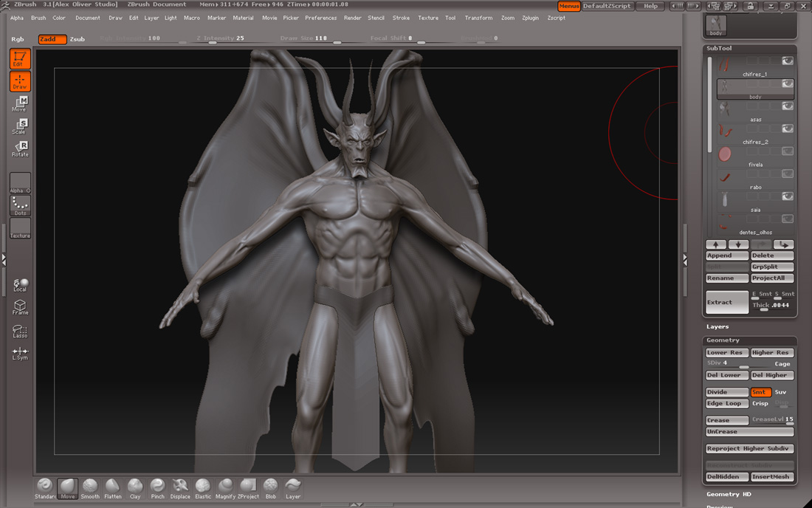Move subtool up with the arrow button
This screenshot has height=508, width=812.
(716, 244)
